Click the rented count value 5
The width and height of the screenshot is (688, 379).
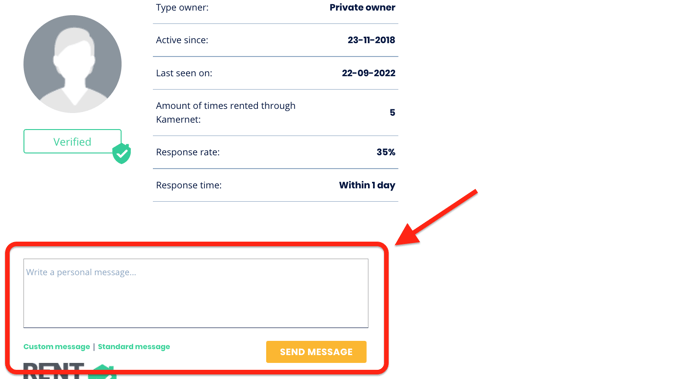tap(392, 113)
